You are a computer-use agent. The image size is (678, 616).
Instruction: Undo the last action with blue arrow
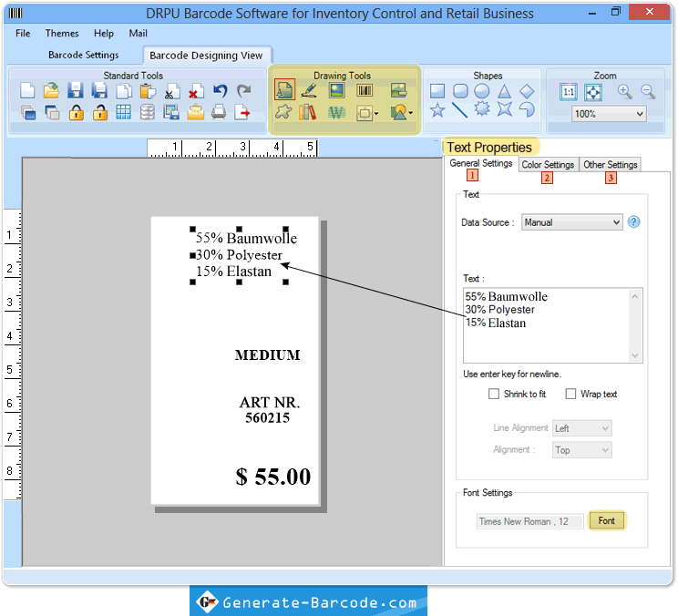click(221, 91)
